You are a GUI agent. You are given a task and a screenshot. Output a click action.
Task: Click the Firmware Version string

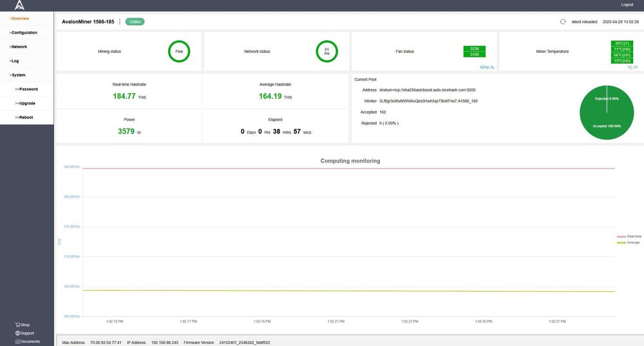[x=245, y=342]
